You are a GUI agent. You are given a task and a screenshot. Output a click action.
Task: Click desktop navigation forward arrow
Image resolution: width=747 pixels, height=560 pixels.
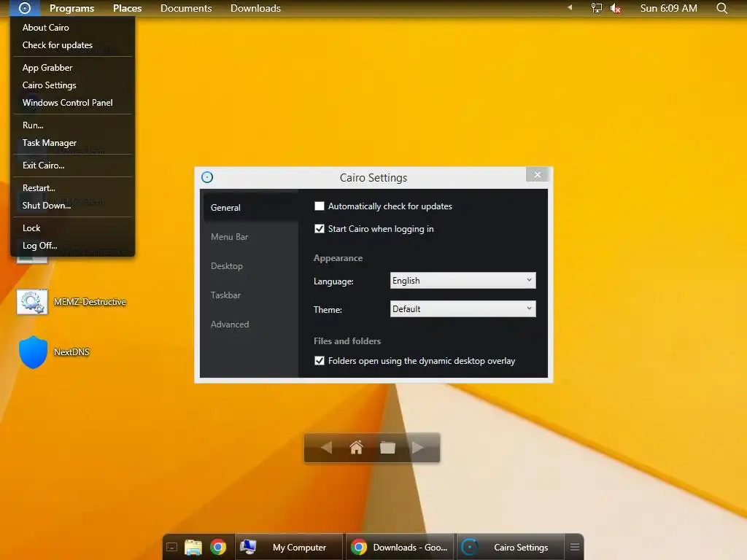click(417, 448)
